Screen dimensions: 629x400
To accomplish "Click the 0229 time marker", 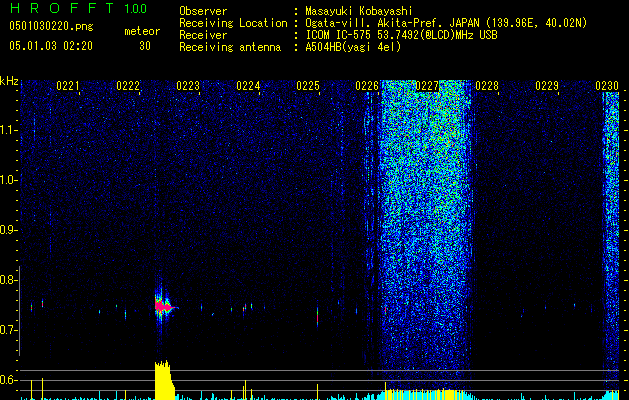I will tap(547, 86).
